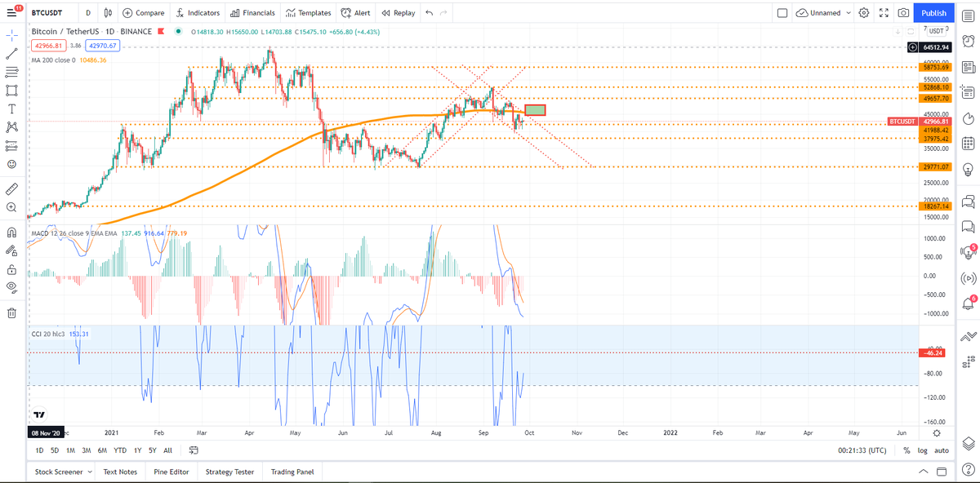
Task: Open chart settings gear in top bar
Action: [864, 13]
